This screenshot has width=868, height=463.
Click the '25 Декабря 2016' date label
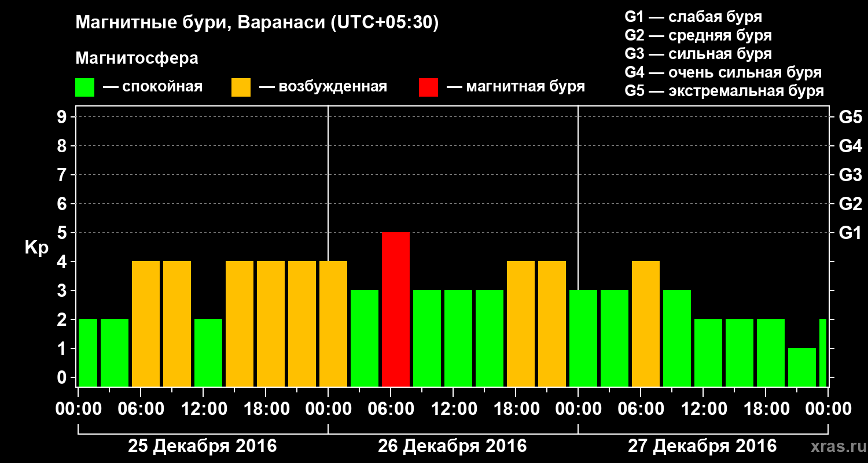[203, 446]
